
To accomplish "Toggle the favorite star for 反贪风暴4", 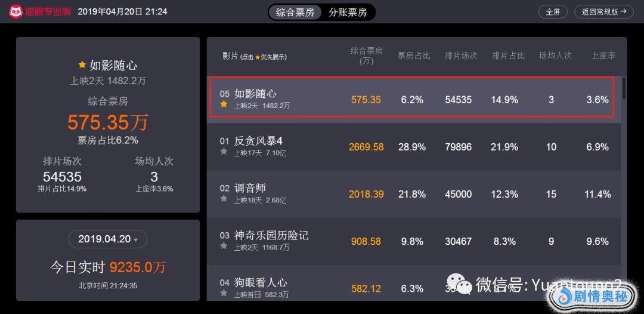I will pyautogui.click(x=224, y=152).
